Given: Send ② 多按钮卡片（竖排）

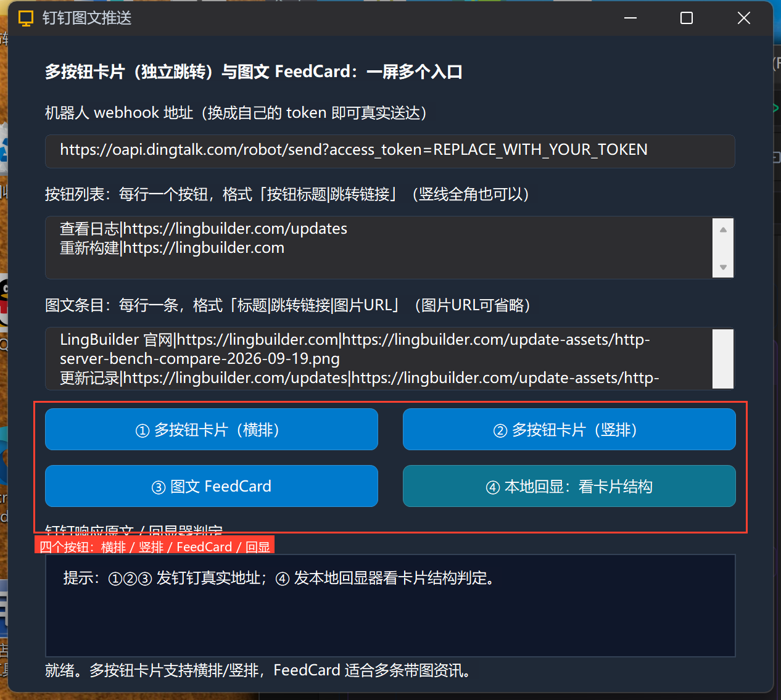Looking at the screenshot, I should [569, 429].
